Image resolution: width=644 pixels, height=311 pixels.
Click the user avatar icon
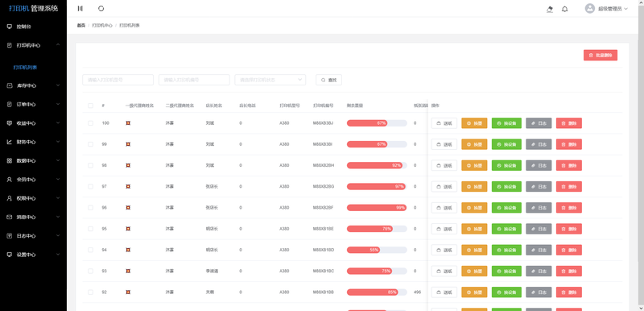(590, 8)
